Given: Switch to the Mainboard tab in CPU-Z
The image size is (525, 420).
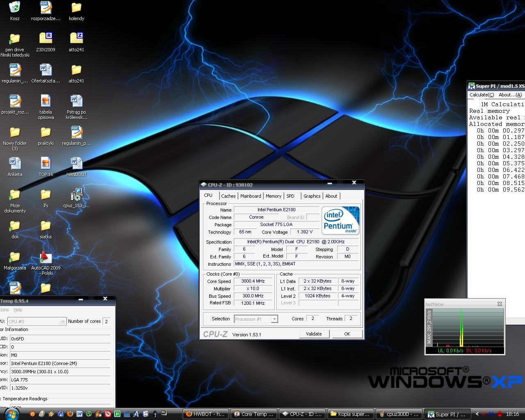Looking at the screenshot, I should (x=251, y=196).
